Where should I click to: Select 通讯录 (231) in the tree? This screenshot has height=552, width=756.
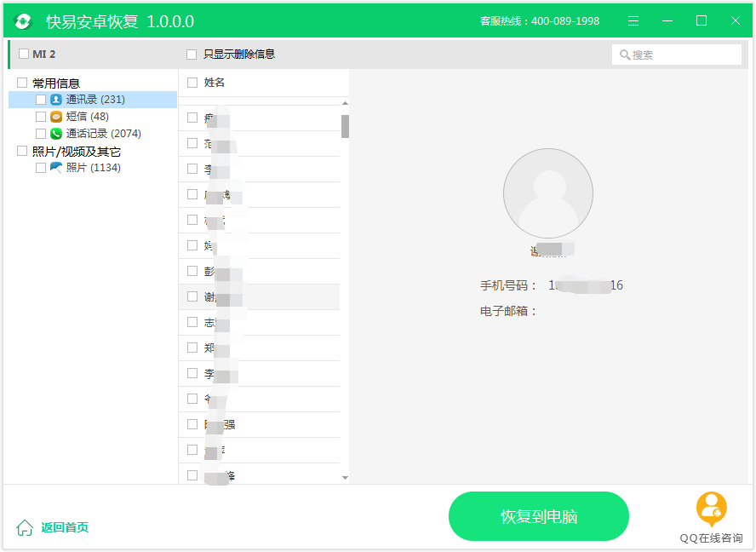95,100
